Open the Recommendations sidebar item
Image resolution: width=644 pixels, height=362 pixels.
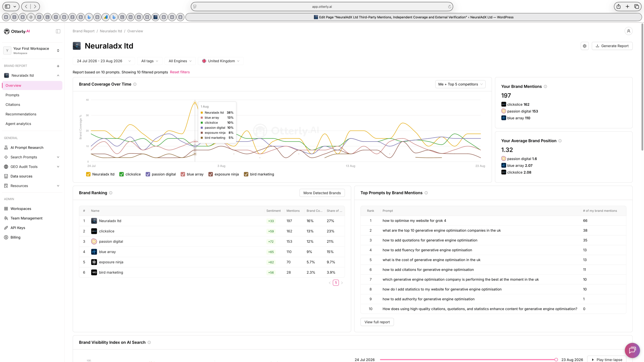click(x=21, y=114)
